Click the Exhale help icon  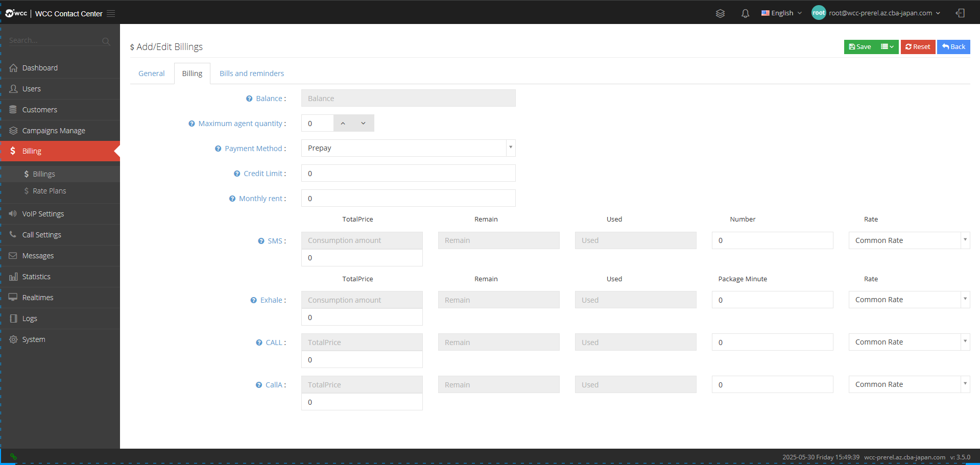(253, 301)
